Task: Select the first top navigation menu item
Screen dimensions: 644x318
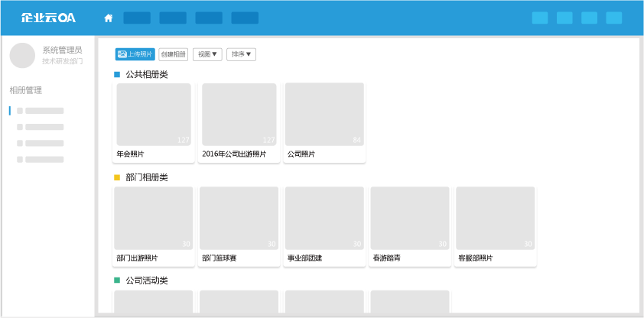Action: pyautogui.click(x=137, y=18)
